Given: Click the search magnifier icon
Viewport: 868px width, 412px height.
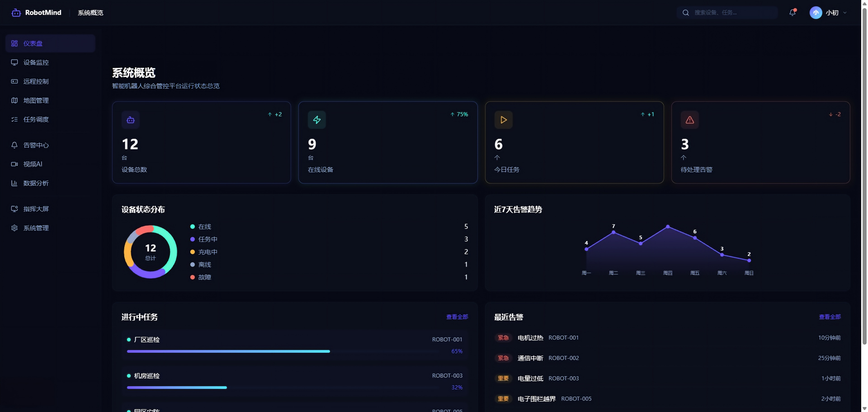Looking at the screenshot, I should click(686, 13).
